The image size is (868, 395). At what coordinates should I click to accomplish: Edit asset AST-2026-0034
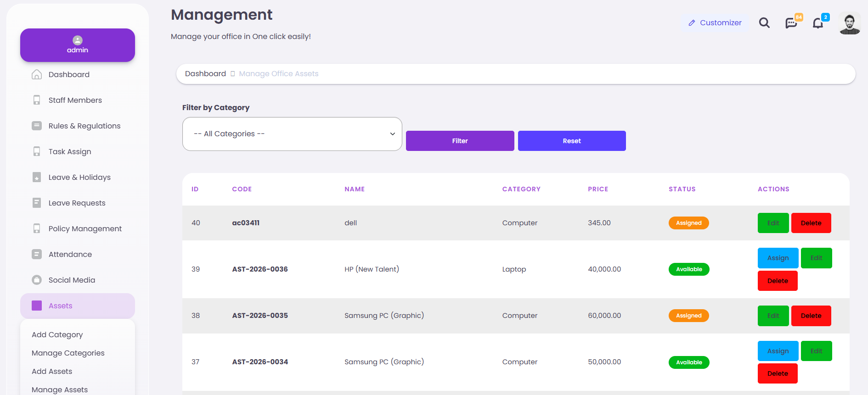click(817, 351)
